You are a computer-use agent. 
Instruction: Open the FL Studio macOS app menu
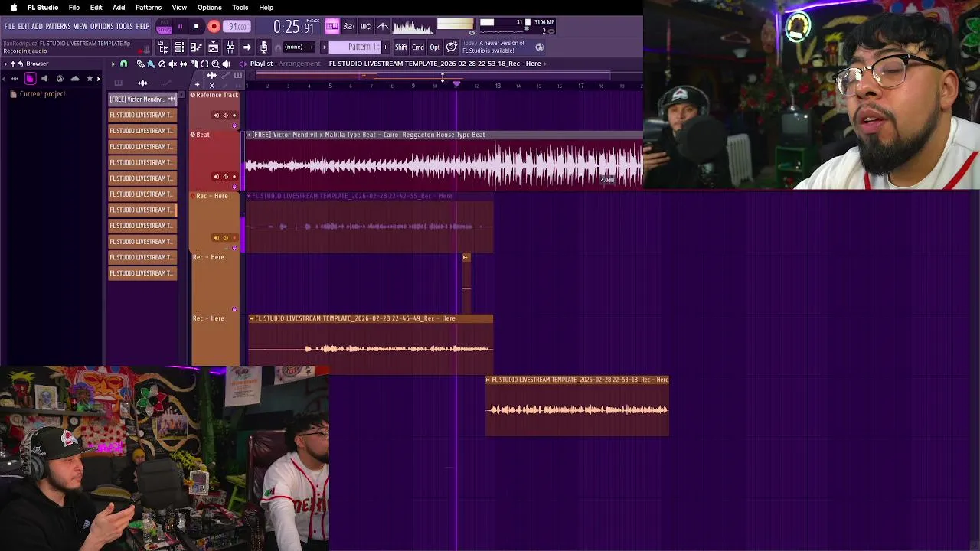[43, 8]
